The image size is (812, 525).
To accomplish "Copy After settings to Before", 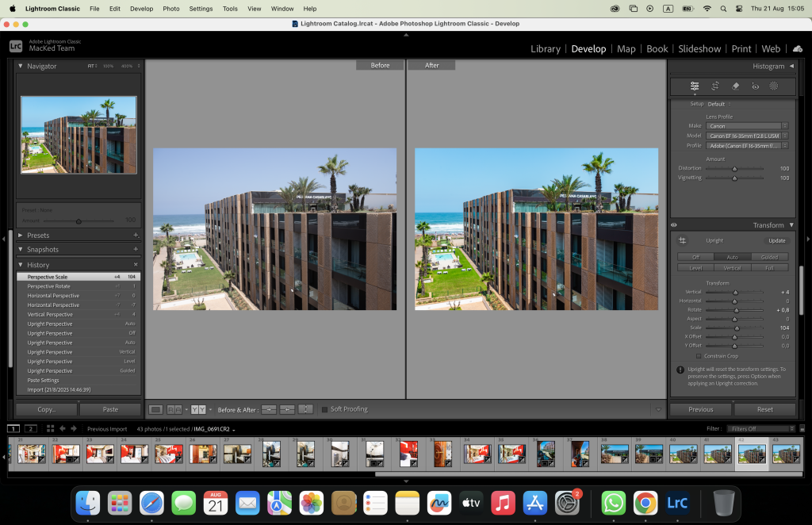I will (x=287, y=409).
